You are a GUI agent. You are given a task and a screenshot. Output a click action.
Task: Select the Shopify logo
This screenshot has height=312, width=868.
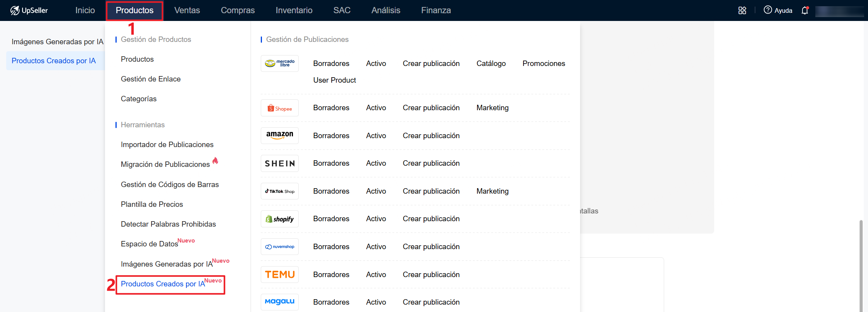point(280,219)
